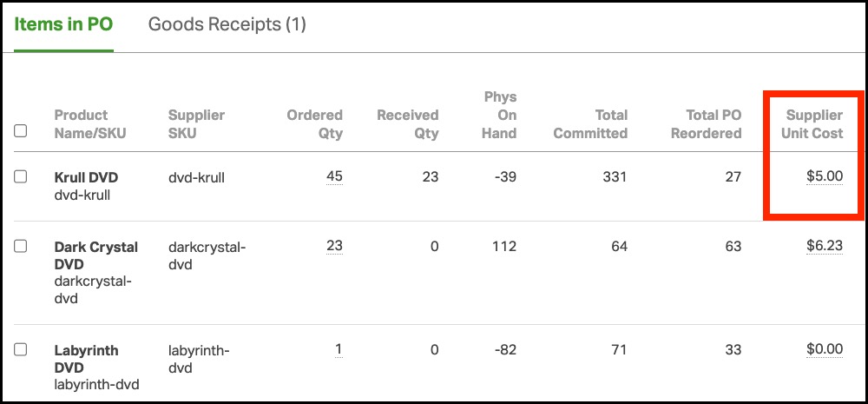The height and width of the screenshot is (404, 868).
Task: Edit Dark Crystal DVD ordered quantity 23
Action: click(x=334, y=246)
